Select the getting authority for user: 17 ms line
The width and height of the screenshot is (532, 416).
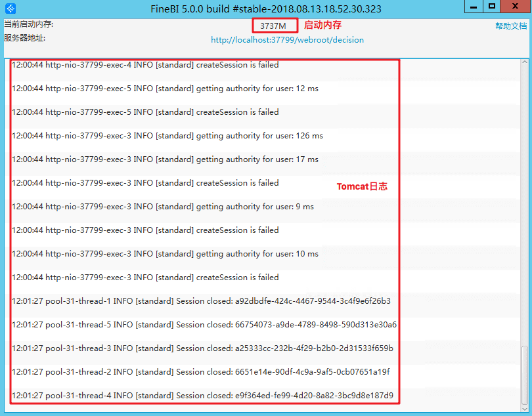165,159
